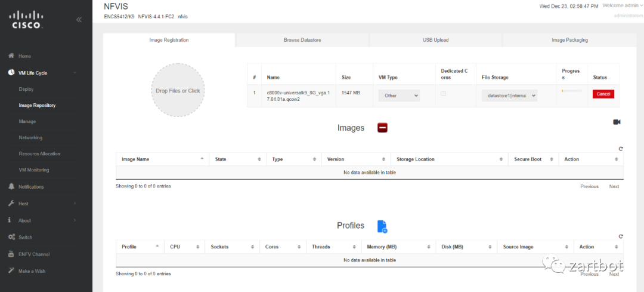Viewport: 644px width, 292px height.
Task: Refresh the Images table
Action: coord(621,149)
